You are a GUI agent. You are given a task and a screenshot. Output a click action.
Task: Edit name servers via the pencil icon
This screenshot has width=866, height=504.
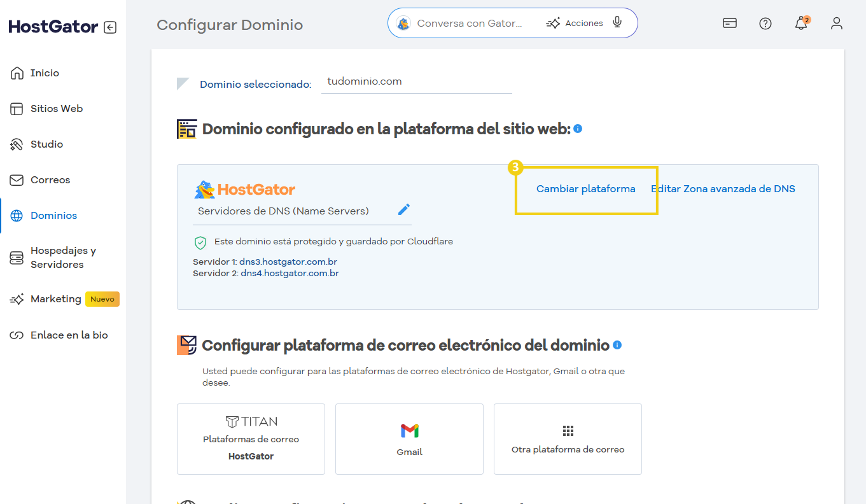click(x=403, y=209)
